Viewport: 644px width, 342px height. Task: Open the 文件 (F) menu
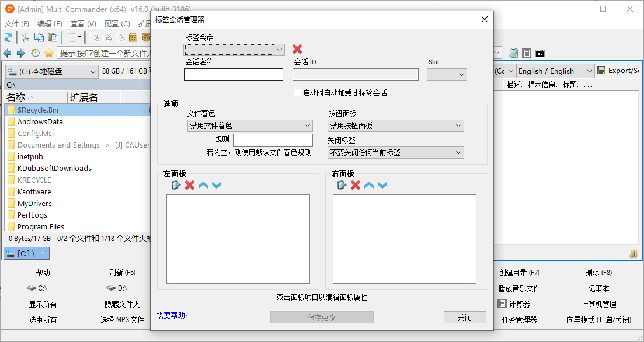[17, 24]
